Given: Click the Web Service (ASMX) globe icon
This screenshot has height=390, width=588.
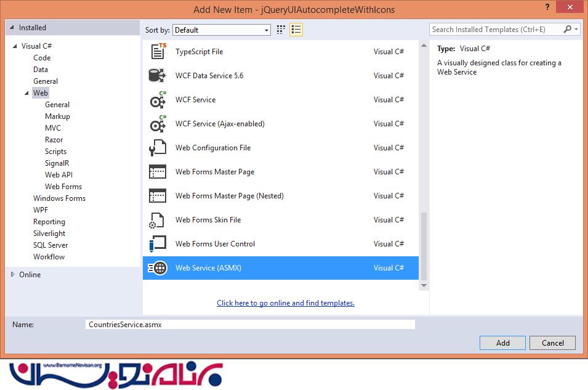Looking at the screenshot, I should (158, 268).
